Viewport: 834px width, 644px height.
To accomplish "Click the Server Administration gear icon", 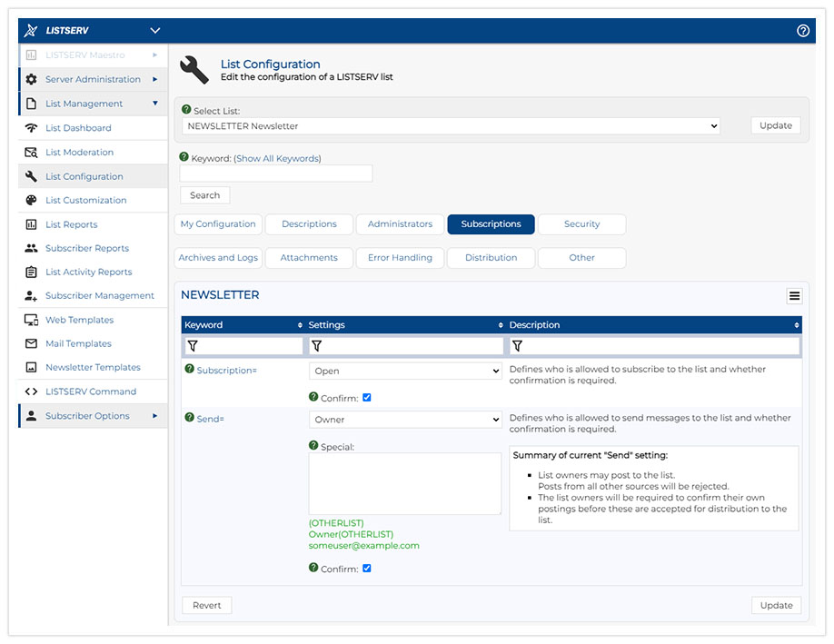I will (x=32, y=79).
